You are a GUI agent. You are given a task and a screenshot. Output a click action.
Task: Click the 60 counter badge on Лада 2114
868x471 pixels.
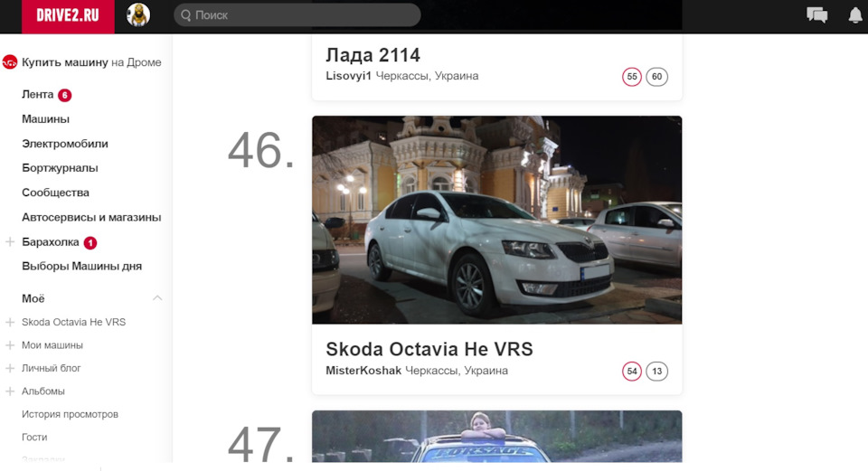tap(656, 76)
